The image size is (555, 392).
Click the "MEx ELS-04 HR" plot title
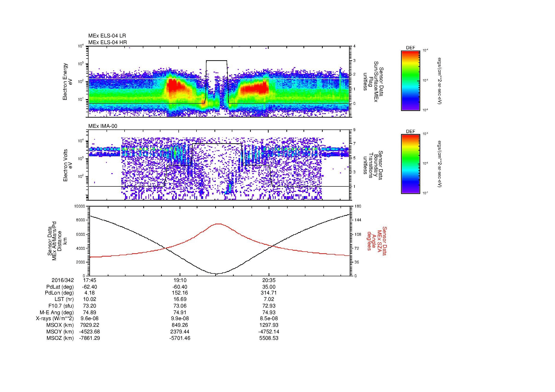pyautogui.click(x=107, y=42)
